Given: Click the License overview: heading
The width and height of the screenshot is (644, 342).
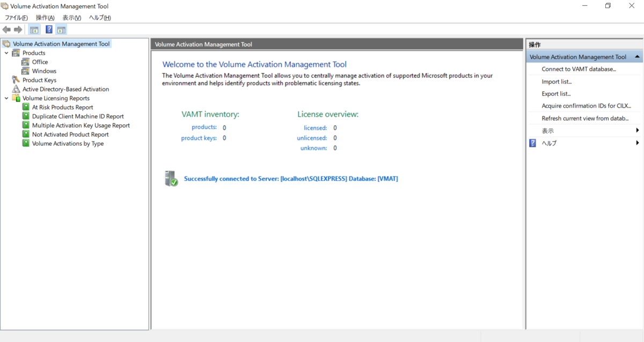Looking at the screenshot, I should click(x=328, y=114).
